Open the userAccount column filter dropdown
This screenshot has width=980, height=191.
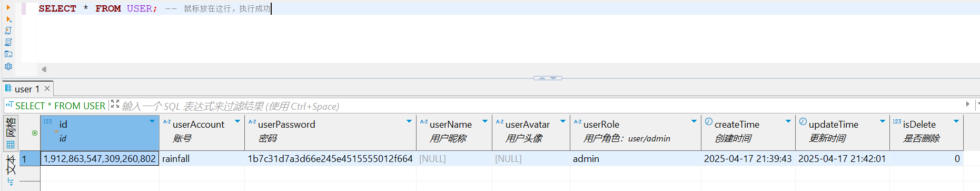pos(237,121)
